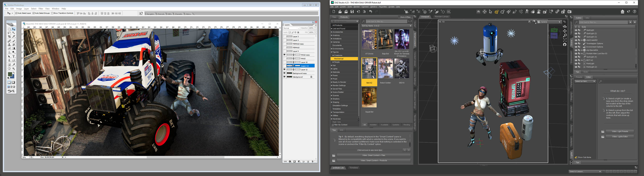Click the Help question mark icon in DAZ
Viewport: 644px width, 176px height.
[x=634, y=11]
